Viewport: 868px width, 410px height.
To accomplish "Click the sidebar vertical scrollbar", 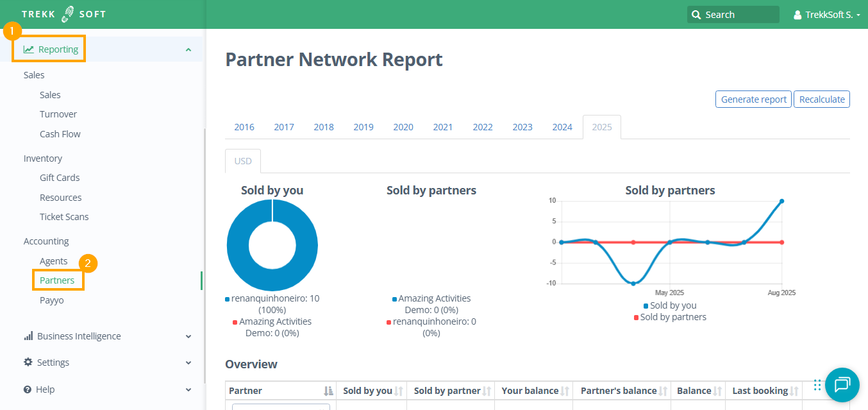I will tap(204, 257).
